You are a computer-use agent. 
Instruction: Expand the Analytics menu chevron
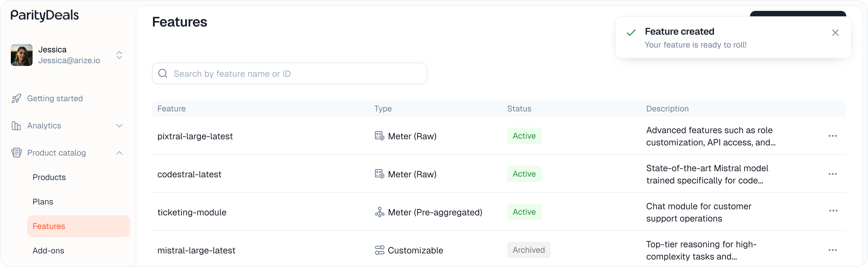119,126
